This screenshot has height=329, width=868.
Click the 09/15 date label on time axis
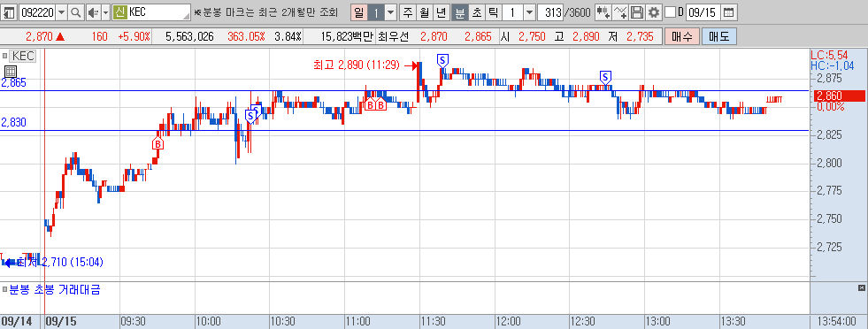[x=60, y=322]
